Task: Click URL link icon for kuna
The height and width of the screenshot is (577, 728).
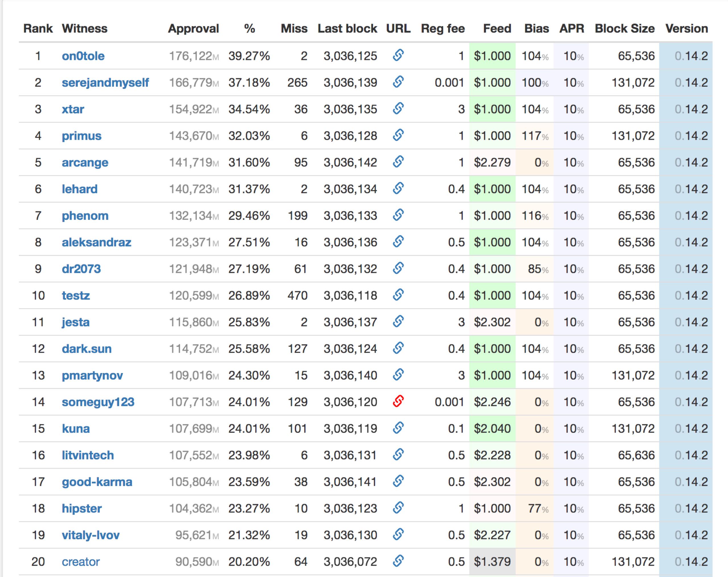Action: (398, 428)
